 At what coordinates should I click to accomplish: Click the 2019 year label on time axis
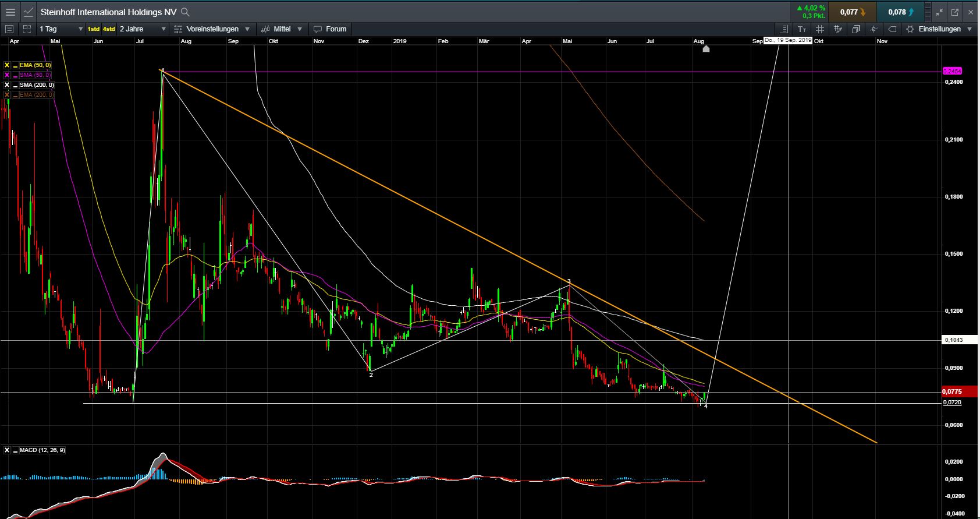pos(400,41)
